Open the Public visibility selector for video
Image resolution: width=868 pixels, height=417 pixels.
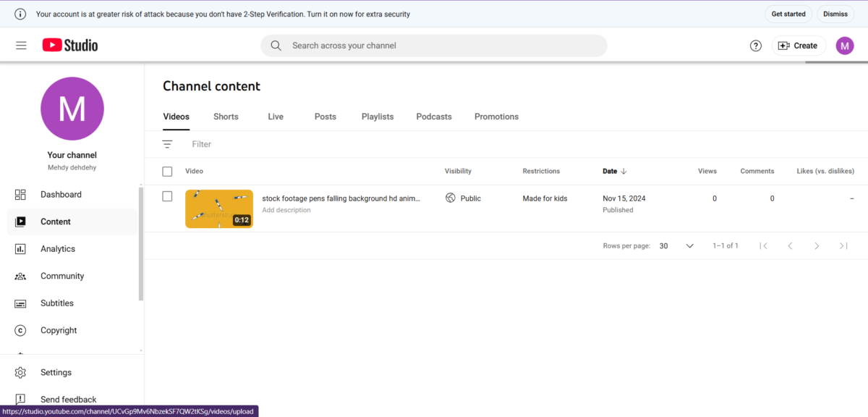tap(464, 198)
